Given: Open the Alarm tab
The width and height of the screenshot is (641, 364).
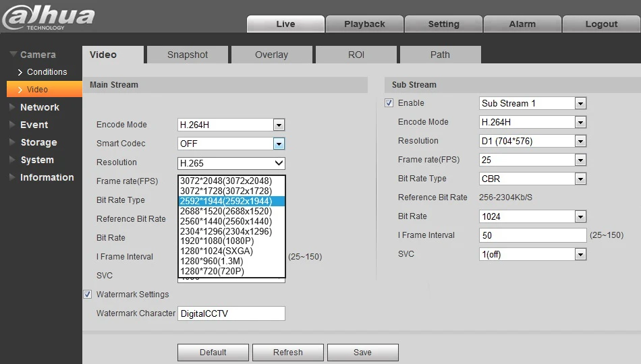Looking at the screenshot, I should (x=522, y=24).
